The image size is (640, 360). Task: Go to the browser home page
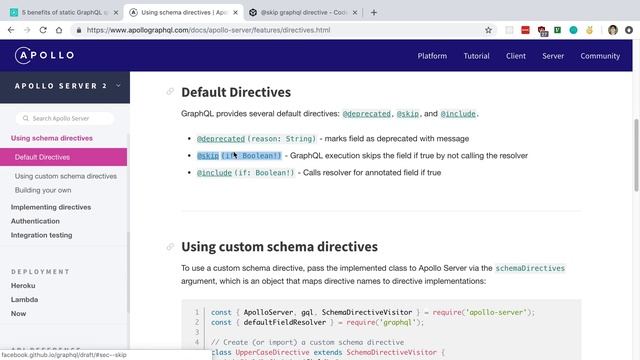59,30
